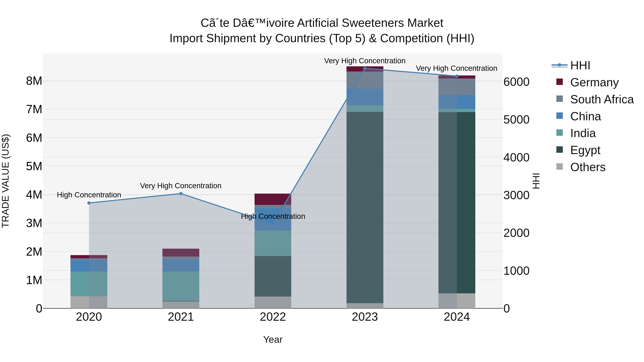Click the 2020 HHI data point marker
This screenshot has height=362, width=644.
[x=89, y=203]
